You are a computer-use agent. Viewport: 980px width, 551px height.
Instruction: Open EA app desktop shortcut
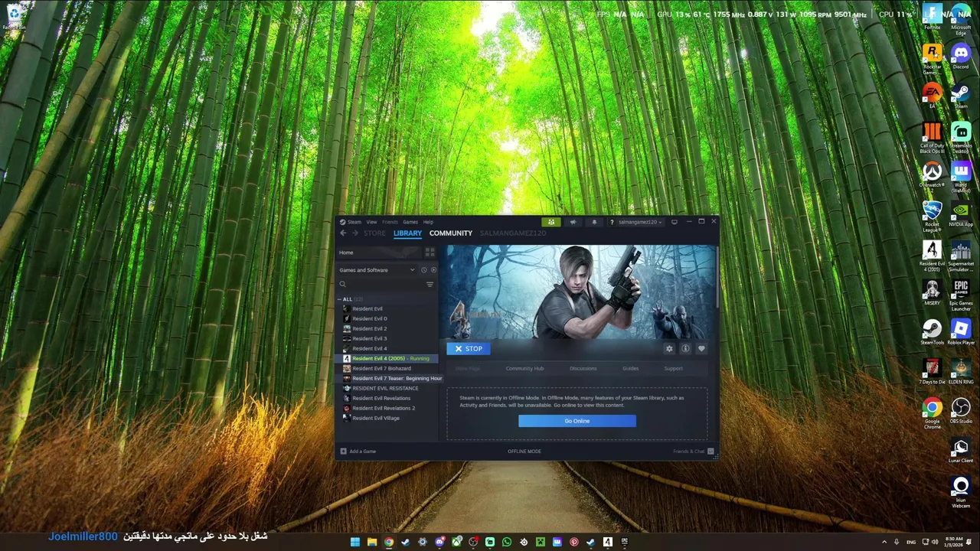tap(932, 96)
